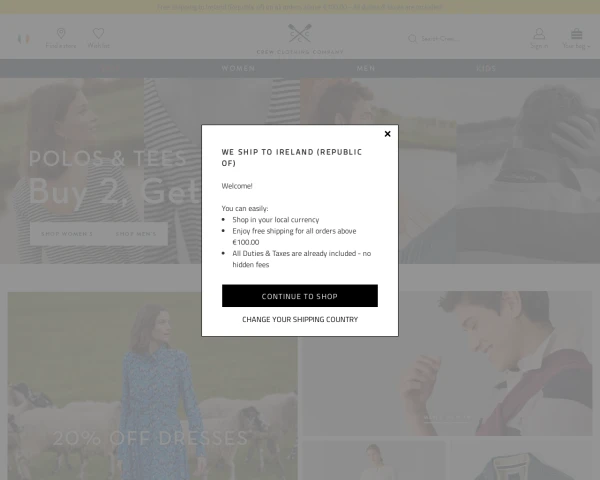This screenshot has width=600, height=480.
Task: Open the Men navigation menu
Action: coord(366,69)
